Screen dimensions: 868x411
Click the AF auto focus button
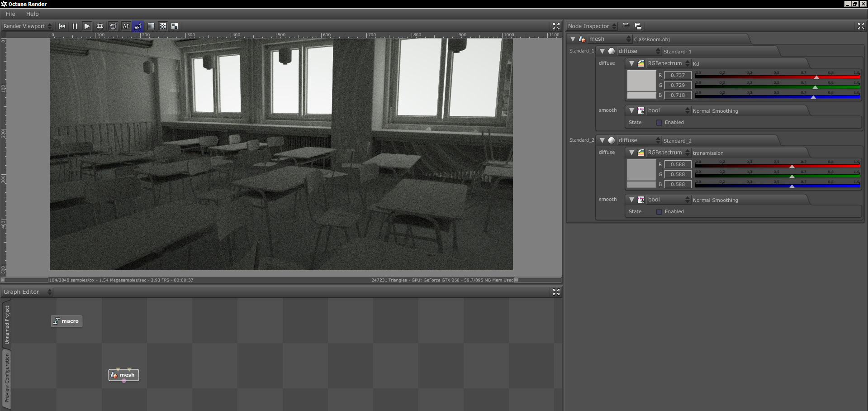(126, 26)
